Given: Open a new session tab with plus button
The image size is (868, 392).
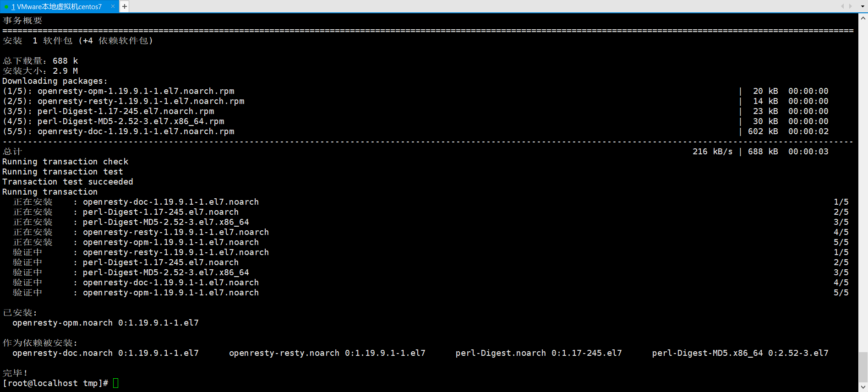Looking at the screenshot, I should click(x=125, y=6).
